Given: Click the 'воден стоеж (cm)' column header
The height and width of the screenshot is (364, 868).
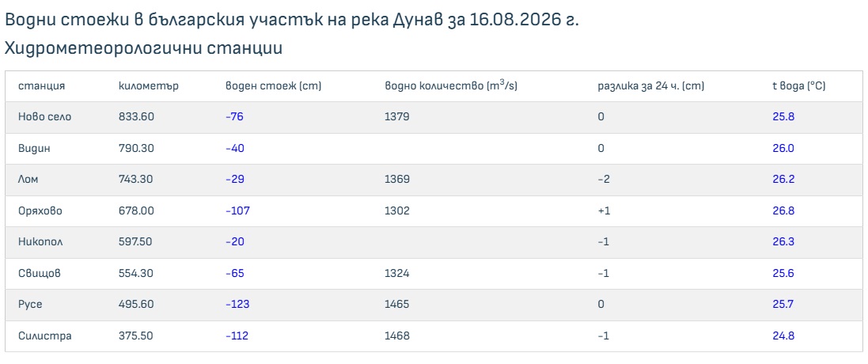Looking at the screenshot, I should pos(274,86).
